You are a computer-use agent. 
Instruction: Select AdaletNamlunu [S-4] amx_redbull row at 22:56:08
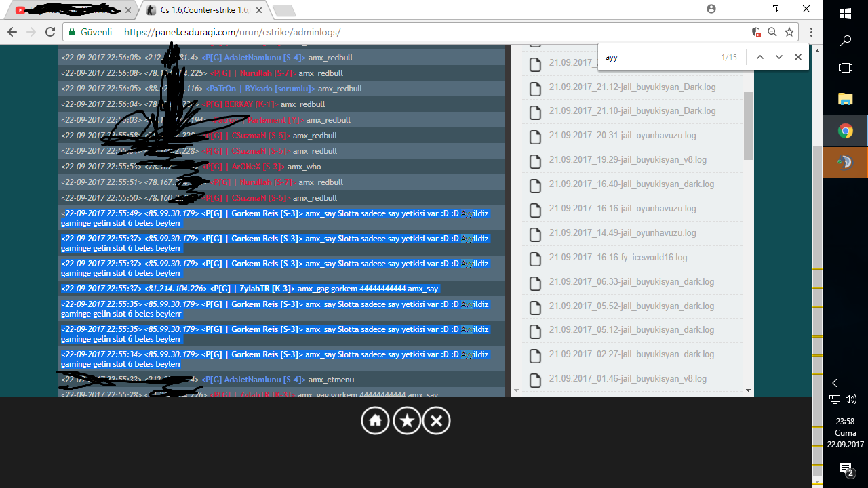tap(281, 58)
